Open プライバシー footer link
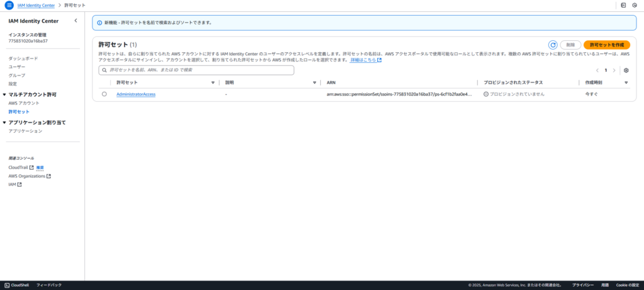The height and width of the screenshot is (290, 644). [583, 285]
